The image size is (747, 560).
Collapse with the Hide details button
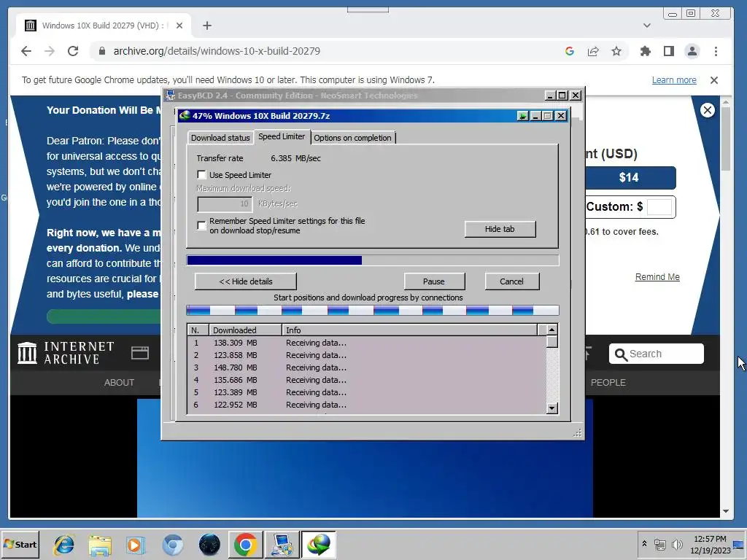coord(245,281)
